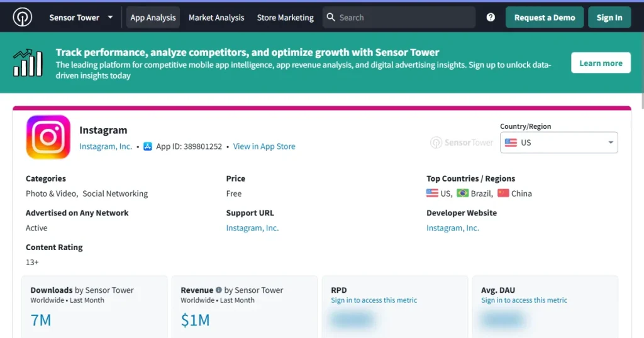Click the RPD sign in link
The width and height of the screenshot is (644, 338).
(374, 300)
